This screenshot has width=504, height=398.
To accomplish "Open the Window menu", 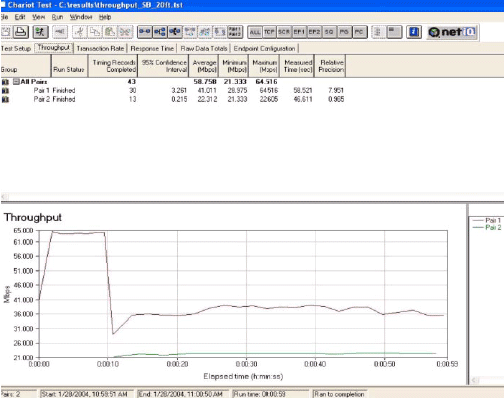I will coord(81,17).
